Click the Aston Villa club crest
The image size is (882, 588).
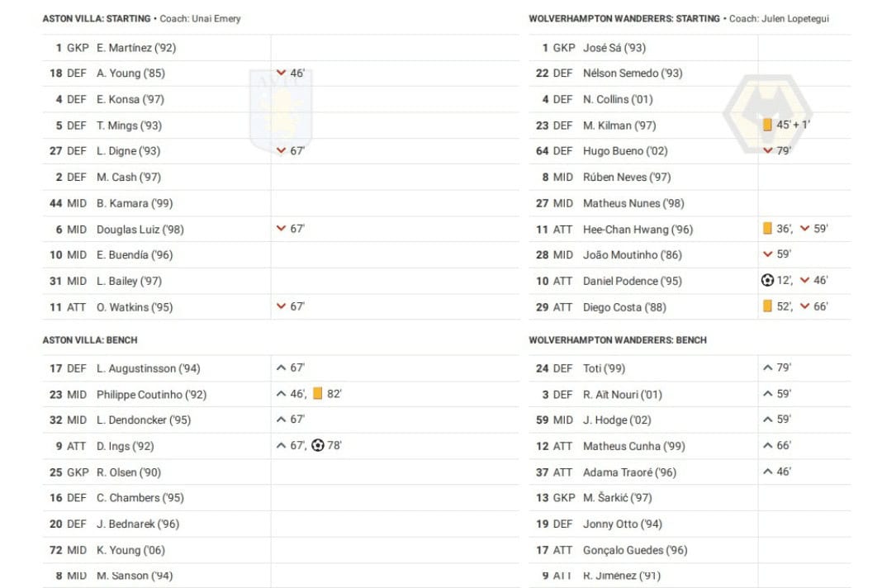tap(281, 111)
